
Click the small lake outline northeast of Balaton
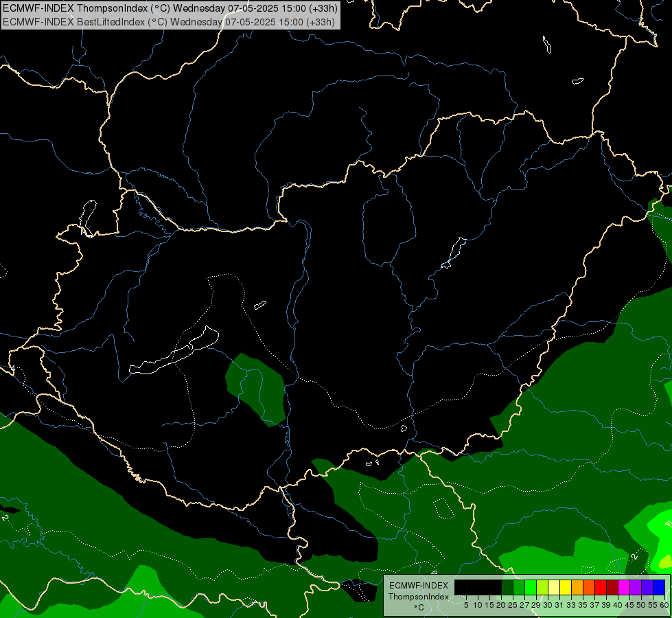coord(260,305)
